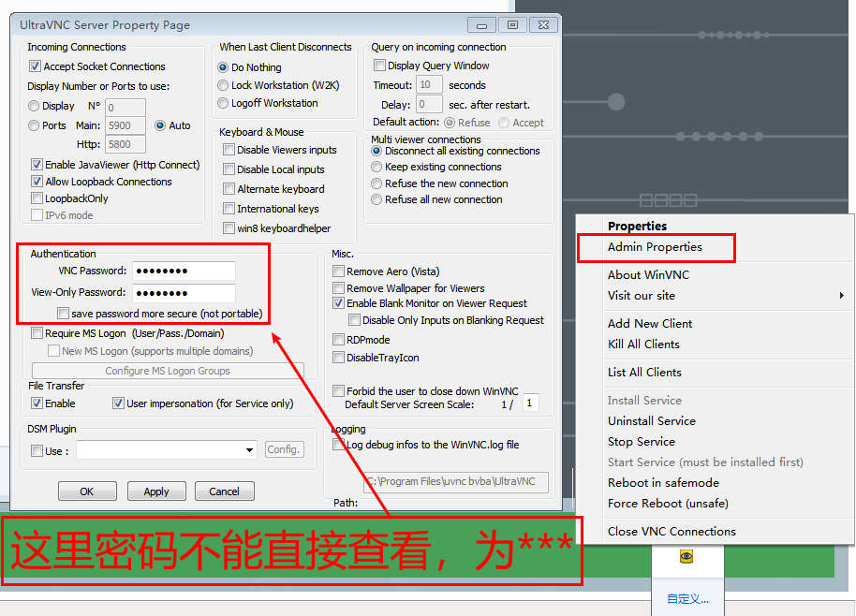856x616 pixels.
Task: Check Remove Wallpaper for Viewers
Action: pos(338,287)
